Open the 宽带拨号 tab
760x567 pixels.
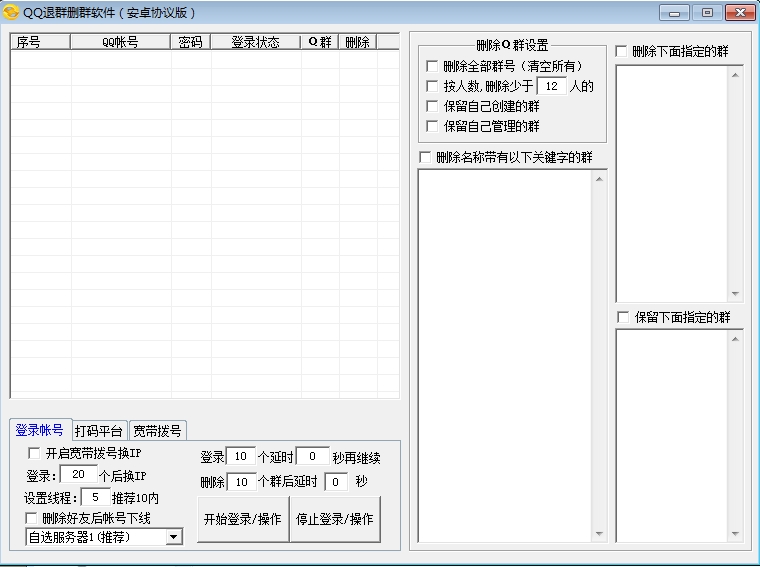coord(158,430)
